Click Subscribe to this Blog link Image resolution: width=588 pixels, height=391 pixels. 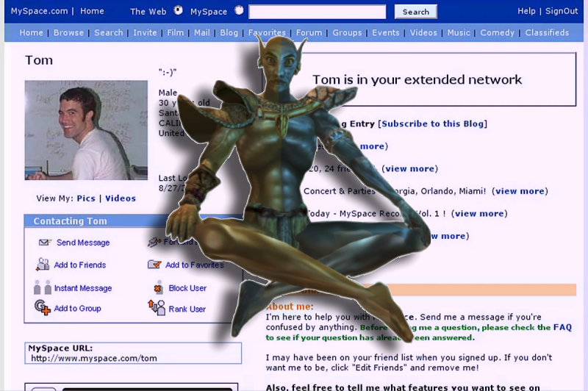coord(432,123)
